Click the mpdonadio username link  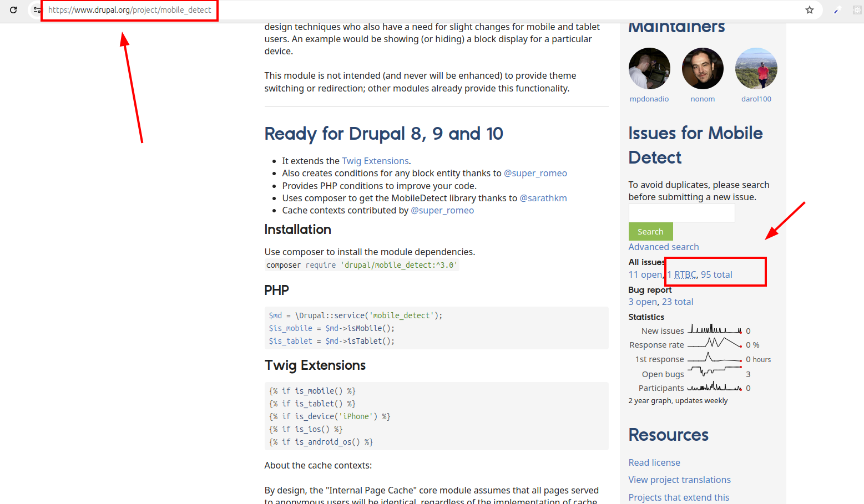[649, 99]
